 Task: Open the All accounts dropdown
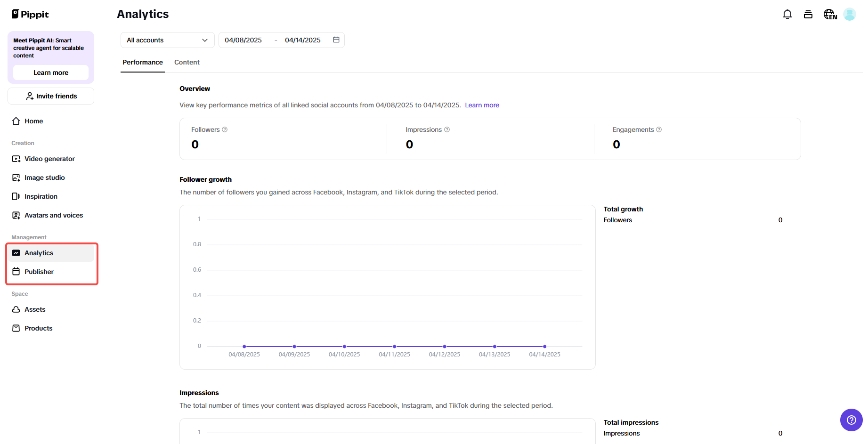[167, 40]
